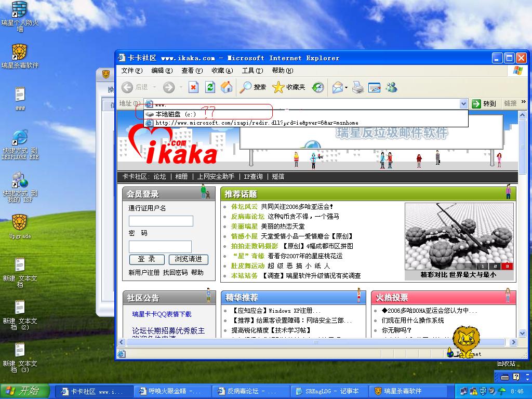Switch to SREngLOG 记事本 taskbar item

tap(329, 391)
